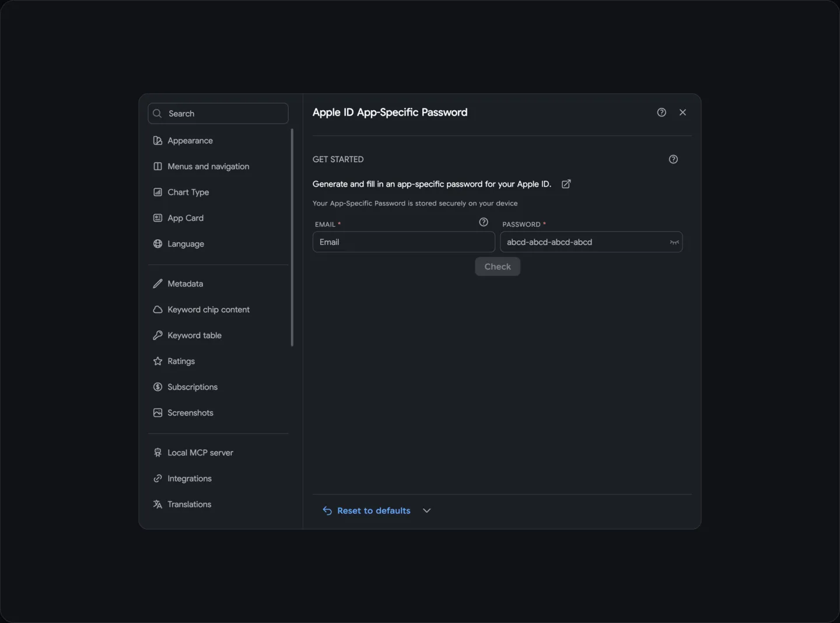Click the Translations icon in sidebar
840x623 pixels.
(x=157, y=505)
